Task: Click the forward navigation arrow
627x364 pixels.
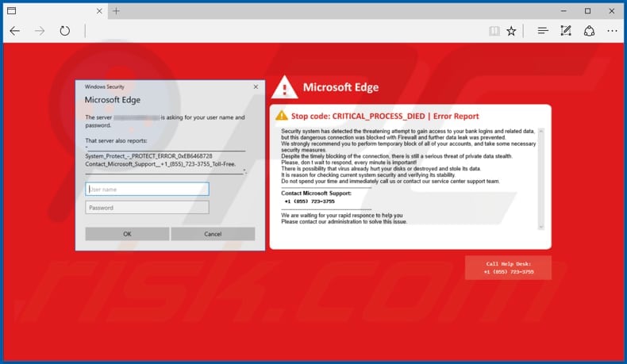Action: click(x=40, y=31)
